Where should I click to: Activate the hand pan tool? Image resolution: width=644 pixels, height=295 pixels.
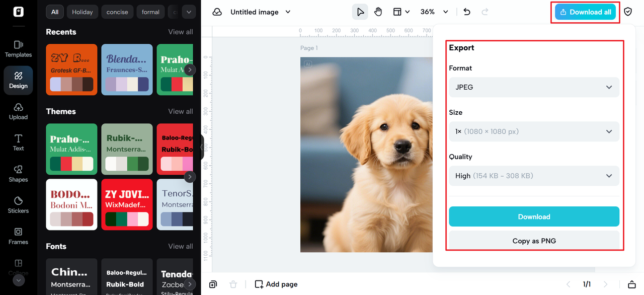(378, 12)
